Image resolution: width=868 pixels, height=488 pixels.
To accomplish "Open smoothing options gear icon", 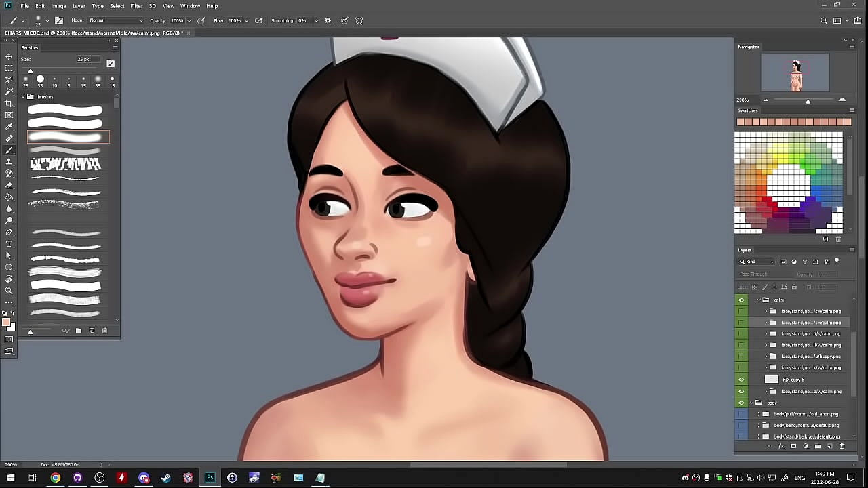I will pyautogui.click(x=328, y=20).
